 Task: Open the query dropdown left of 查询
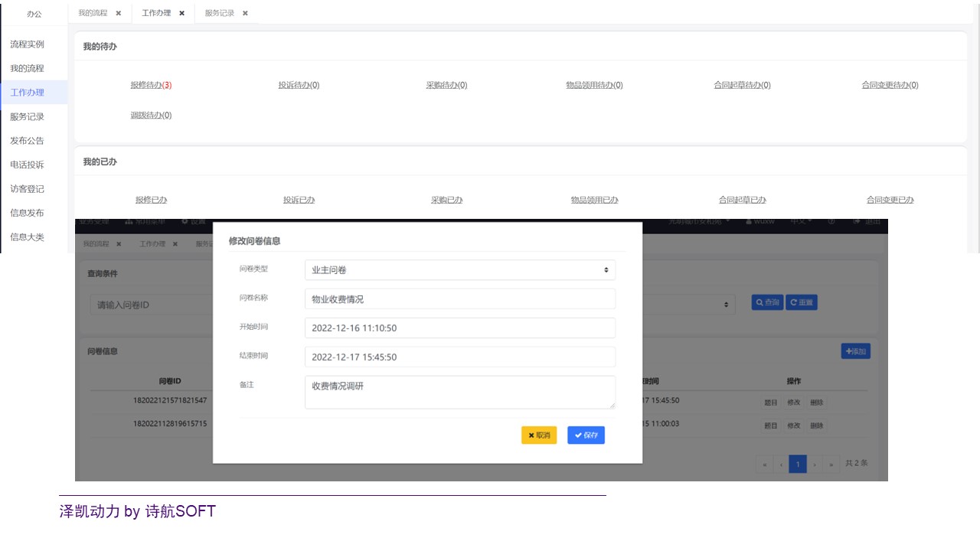point(689,304)
